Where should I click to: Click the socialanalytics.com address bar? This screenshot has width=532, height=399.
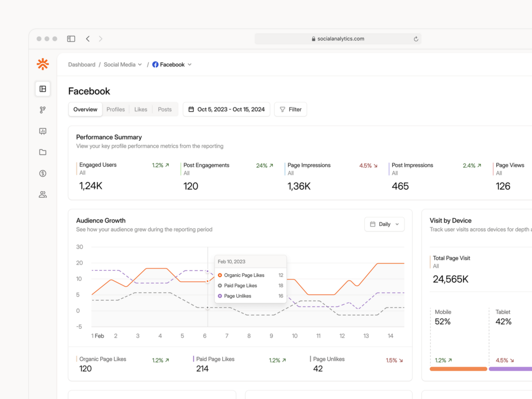coord(338,39)
